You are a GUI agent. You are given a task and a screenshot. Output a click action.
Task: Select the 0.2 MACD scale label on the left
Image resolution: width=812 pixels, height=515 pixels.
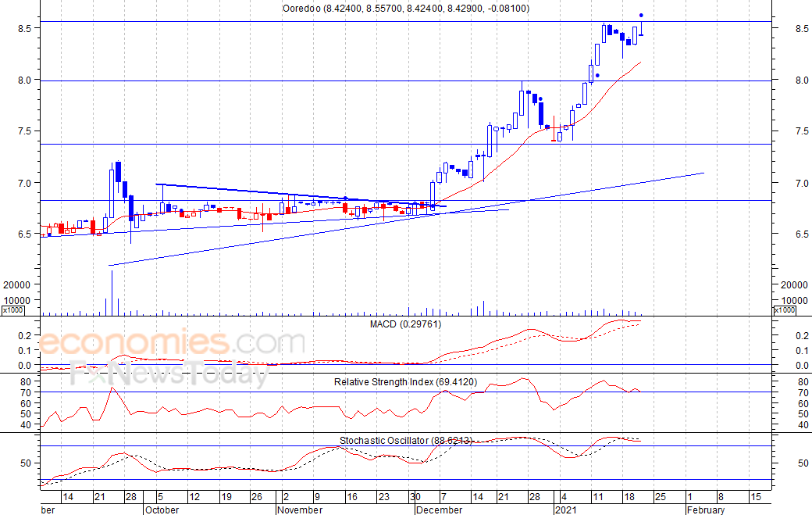25,336
